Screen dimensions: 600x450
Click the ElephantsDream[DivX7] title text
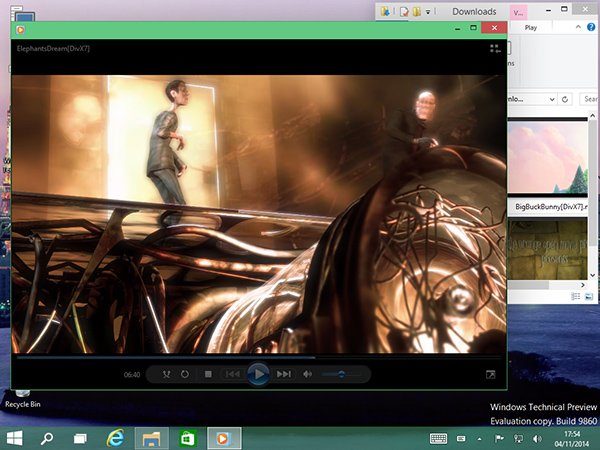click(53, 49)
